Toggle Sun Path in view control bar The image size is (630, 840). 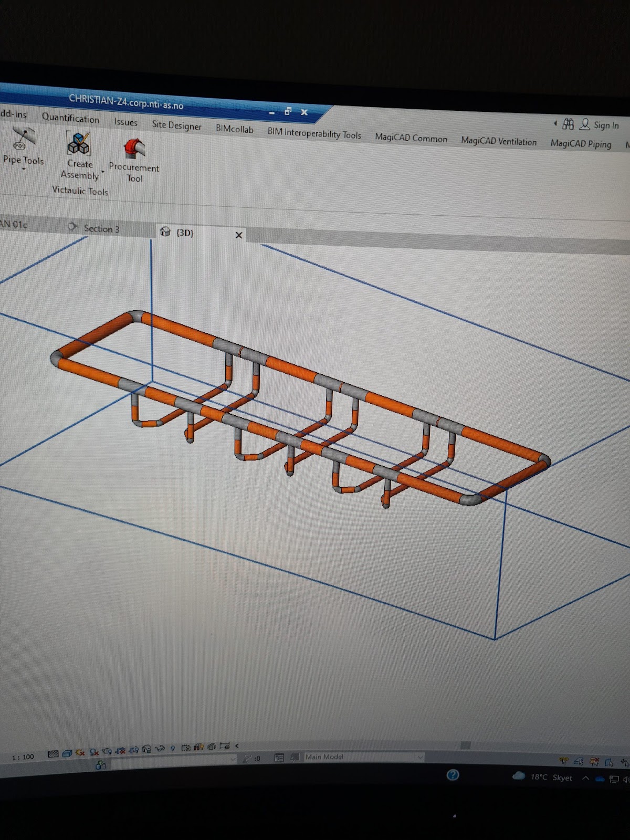80,752
